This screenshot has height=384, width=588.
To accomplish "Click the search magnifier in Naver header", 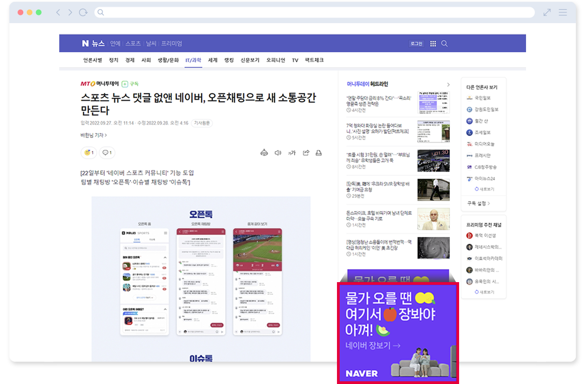I will pyautogui.click(x=444, y=43).
